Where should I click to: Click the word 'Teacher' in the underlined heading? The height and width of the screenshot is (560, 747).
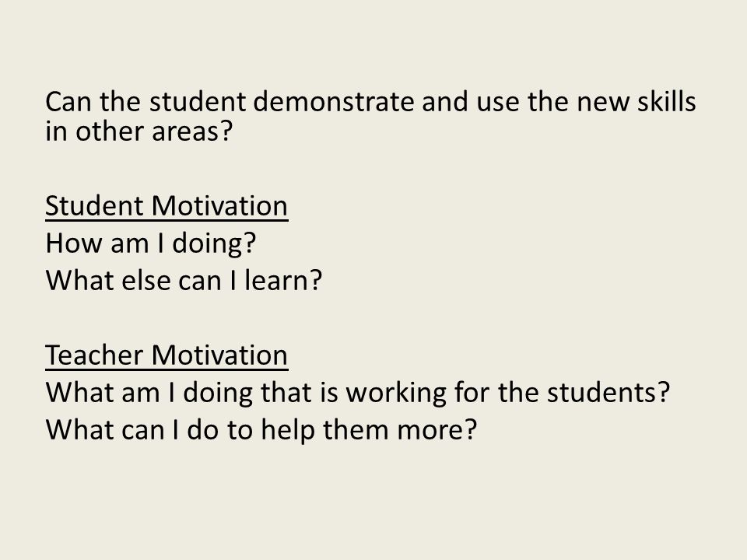[x=94, y=355]
